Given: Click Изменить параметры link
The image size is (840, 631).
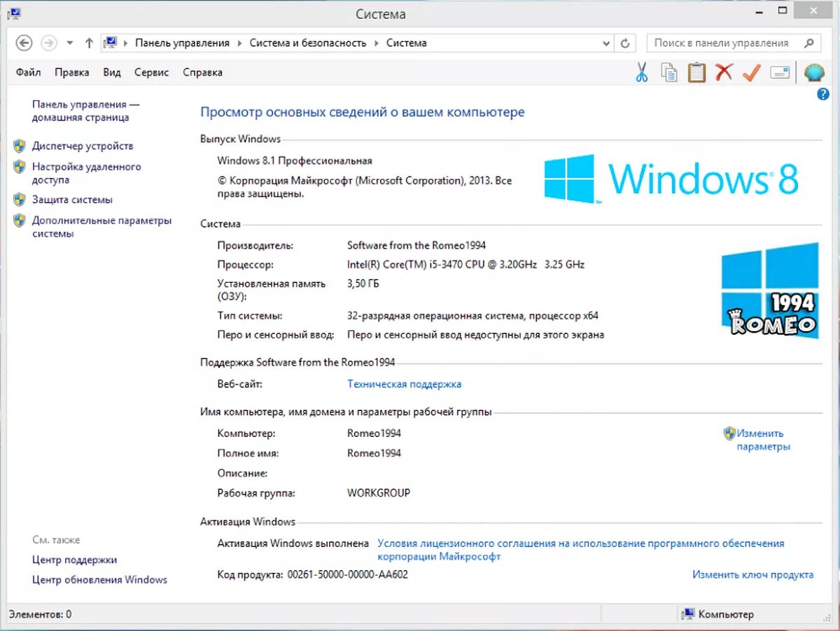Looking at the screenshot, I should 763,440.
